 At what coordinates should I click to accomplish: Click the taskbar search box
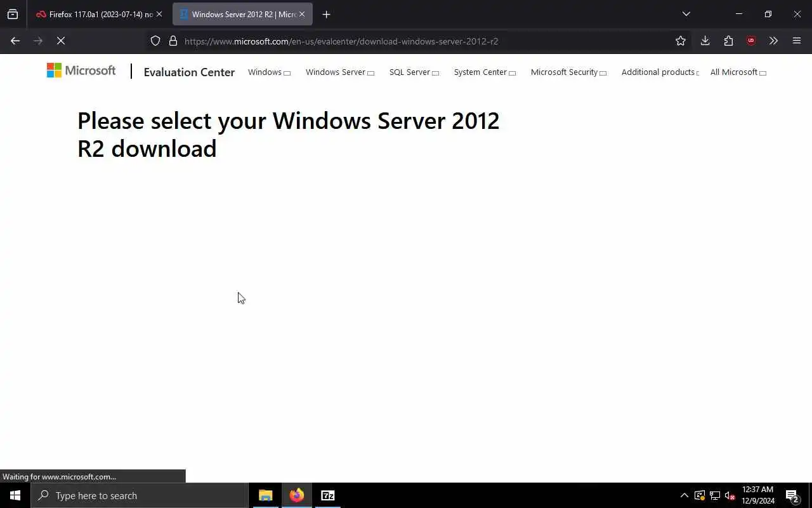pyautogui.click(x=140, y=495)
